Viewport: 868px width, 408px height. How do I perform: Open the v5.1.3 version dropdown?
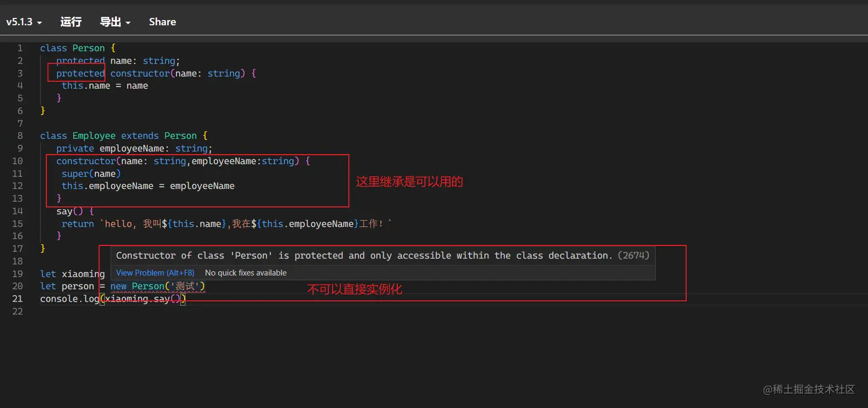(x=24, y=22)
